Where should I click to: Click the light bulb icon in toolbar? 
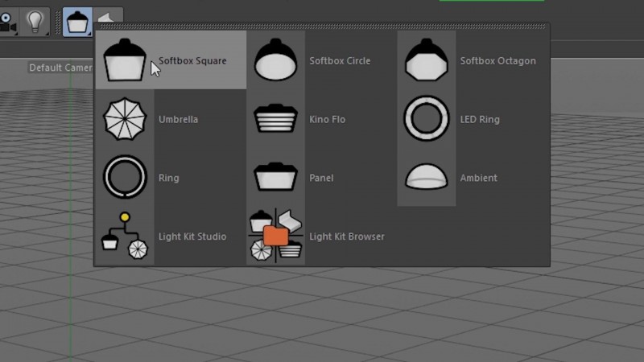[35, 21]
